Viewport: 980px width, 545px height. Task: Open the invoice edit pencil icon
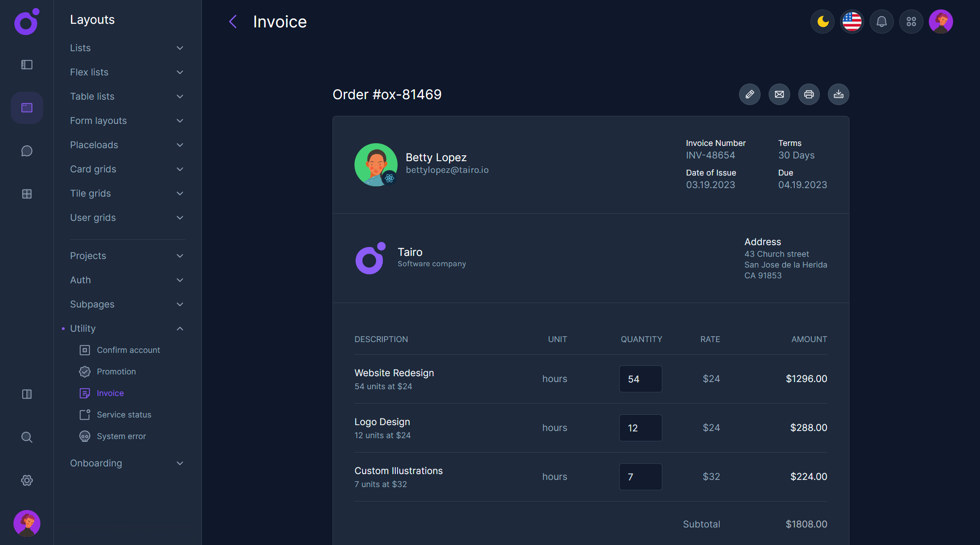coord(750,94)
